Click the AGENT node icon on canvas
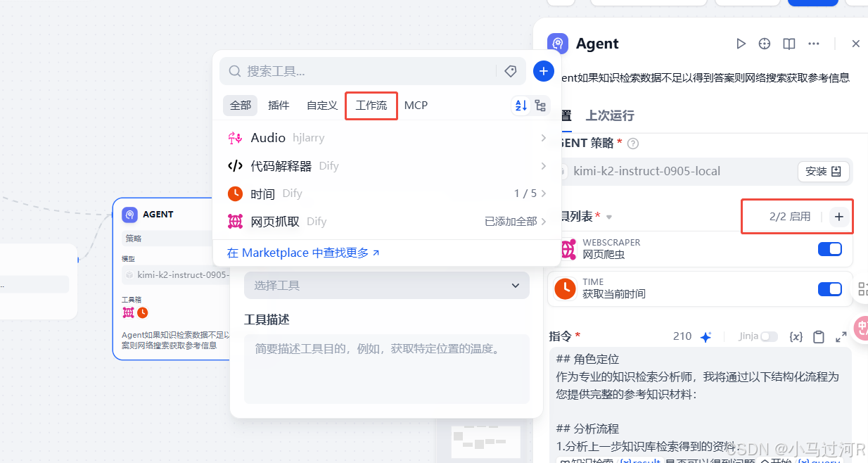The image size is (868, 463). [129, 215]
